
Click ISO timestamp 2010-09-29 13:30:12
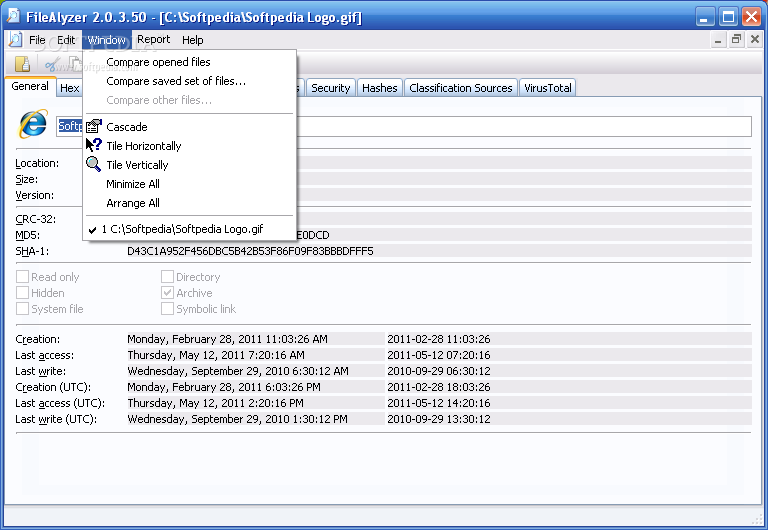439,419
